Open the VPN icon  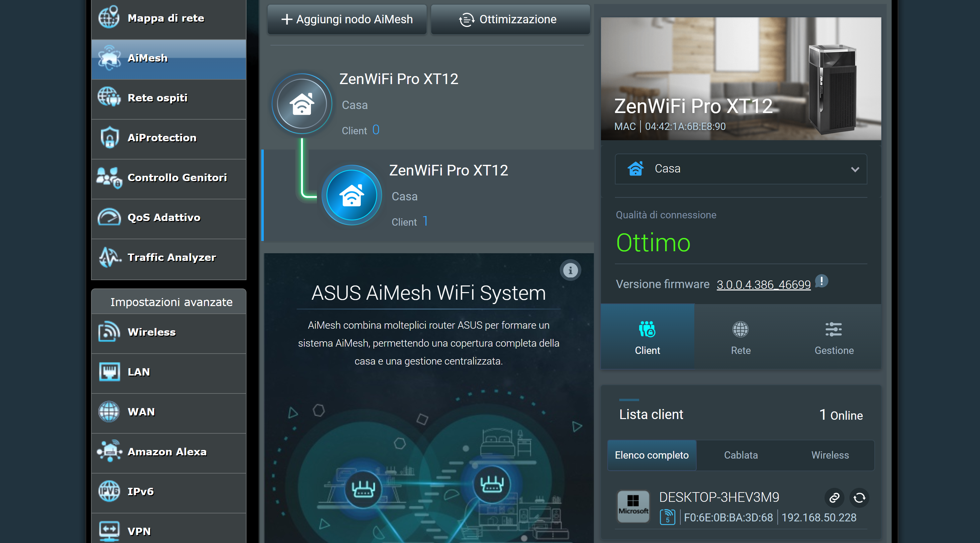pyautogui.click(x=109, y=531)
